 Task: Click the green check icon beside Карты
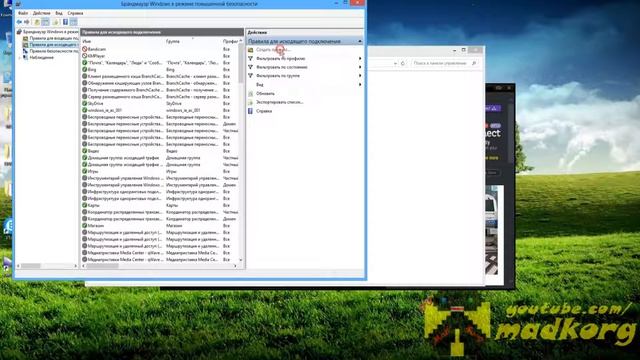point(84,205)
